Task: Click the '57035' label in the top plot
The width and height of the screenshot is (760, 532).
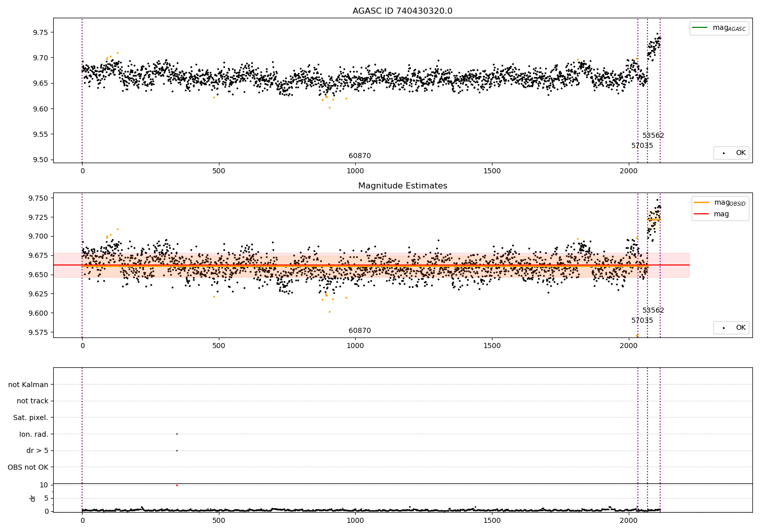Action: click(642, 145)
